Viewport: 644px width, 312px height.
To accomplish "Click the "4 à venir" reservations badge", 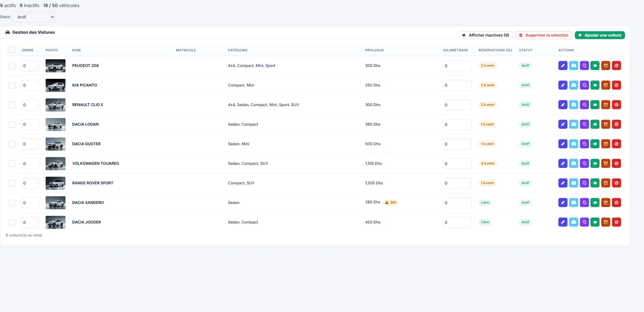I will pyautogui.click(x=487, y=163).
